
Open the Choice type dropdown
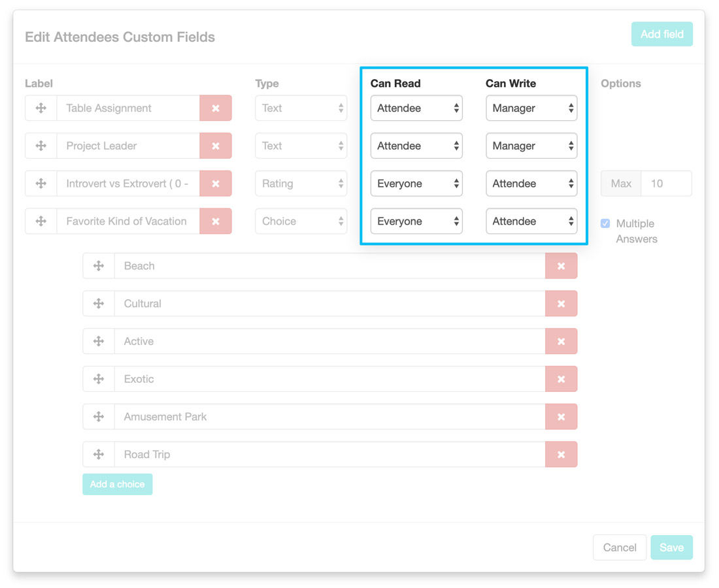[301, 221]
